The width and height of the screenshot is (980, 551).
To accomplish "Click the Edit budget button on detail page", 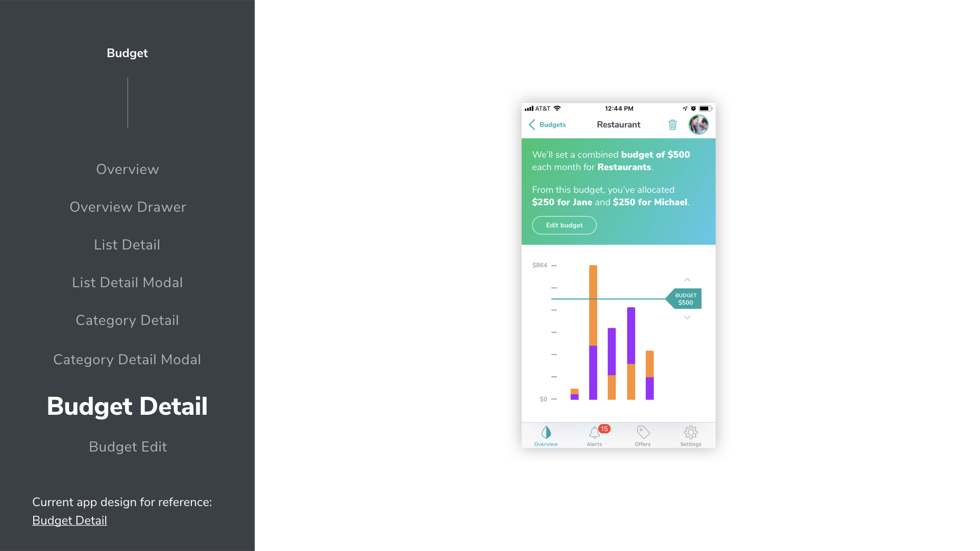I will pyautogui.click(x=564, y=224).
